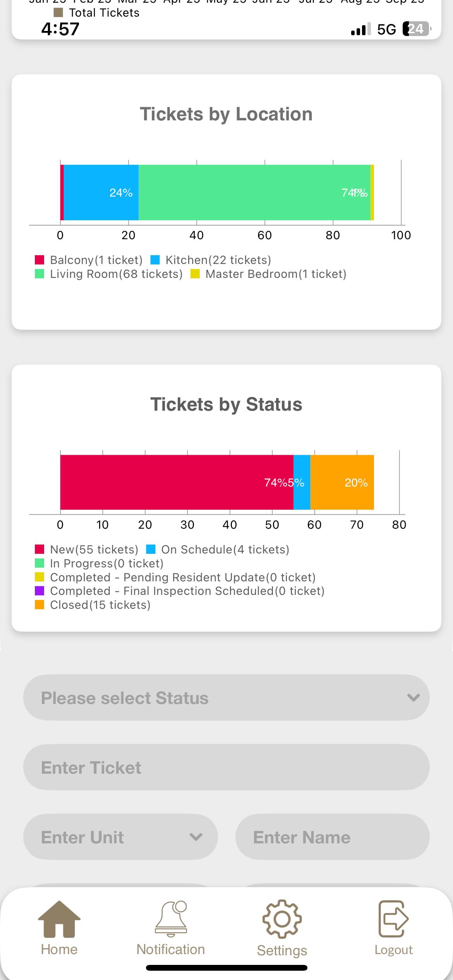Click the Master Bedroom yellow legend swatch

(x=195, y=274)
